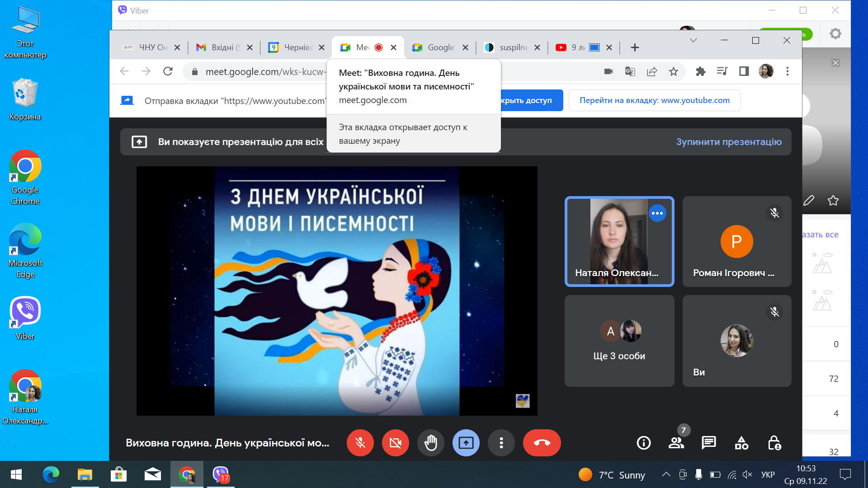Screen dimensions: 868x488
Task: Open chat with everyone panel
Action: coord(709,443)
